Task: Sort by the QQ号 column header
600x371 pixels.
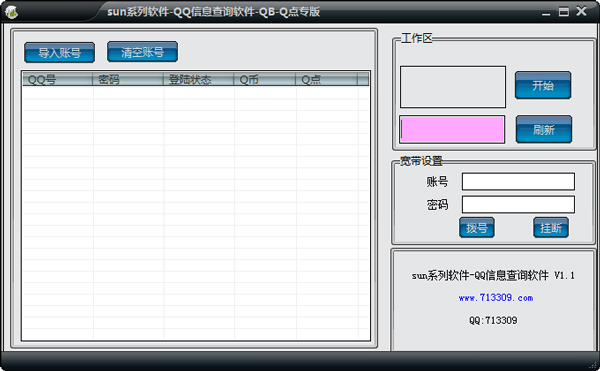Action: point(57,80)
